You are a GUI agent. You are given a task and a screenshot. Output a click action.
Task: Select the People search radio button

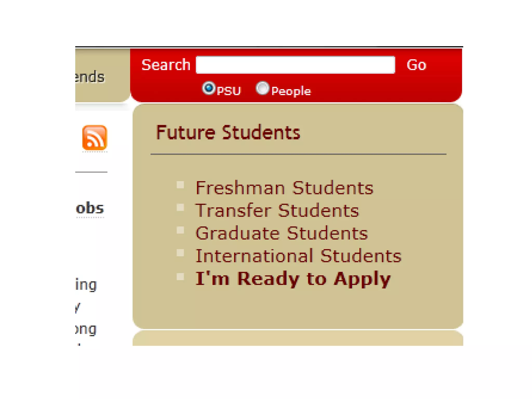point(262,88)
